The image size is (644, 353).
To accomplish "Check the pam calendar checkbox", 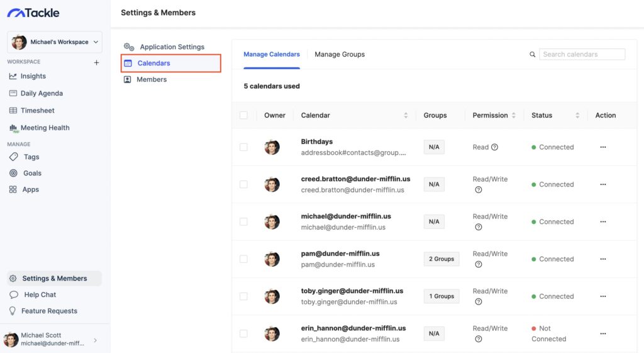I will [x=243, y=259].
